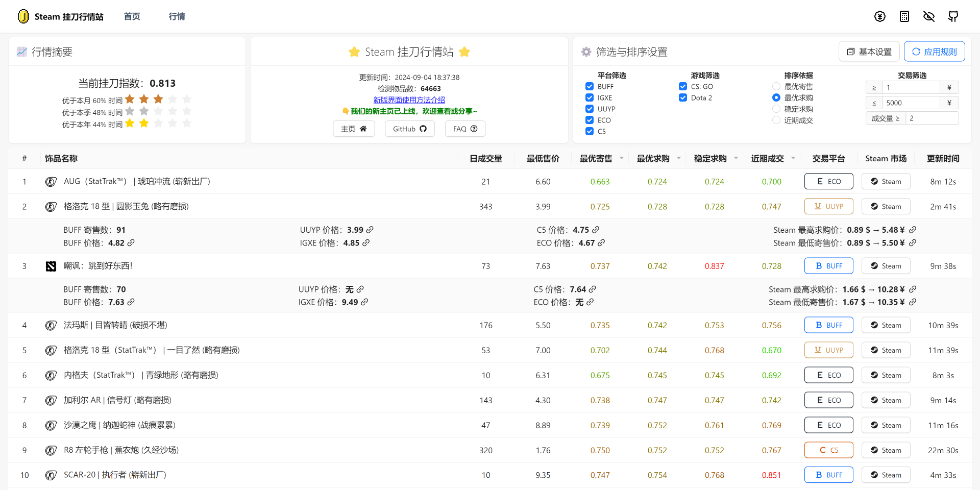980x490 pixels.
Task: Select 稳定求购 sort option
Action: tap(776, 109)
